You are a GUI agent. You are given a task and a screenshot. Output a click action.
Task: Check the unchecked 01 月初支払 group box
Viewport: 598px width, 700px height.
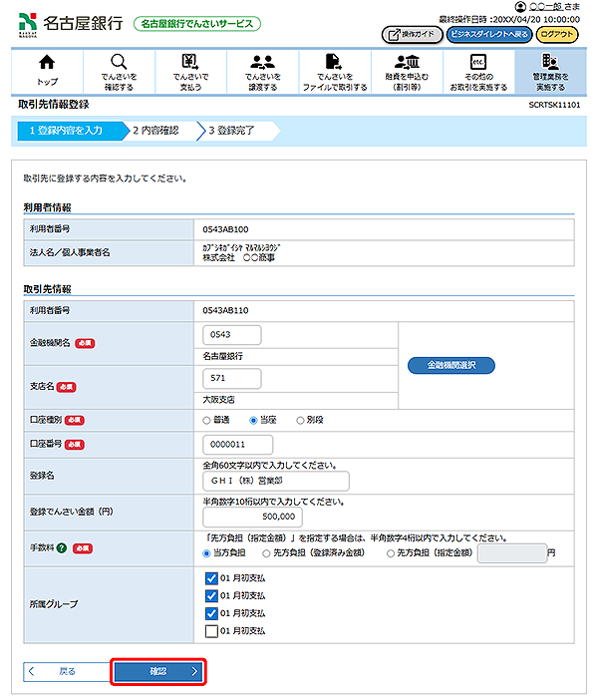coord(210,631)
